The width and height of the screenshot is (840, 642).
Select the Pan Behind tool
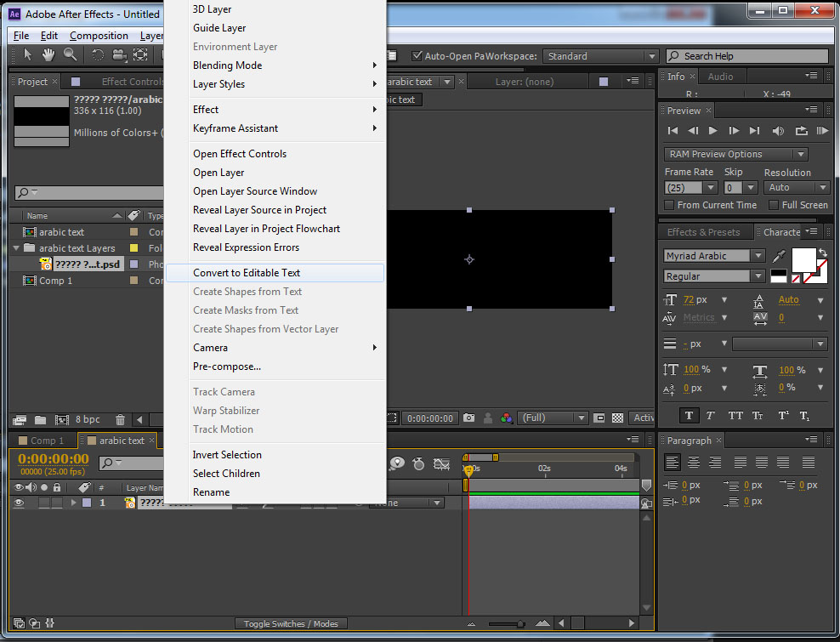tap(140, 54)
